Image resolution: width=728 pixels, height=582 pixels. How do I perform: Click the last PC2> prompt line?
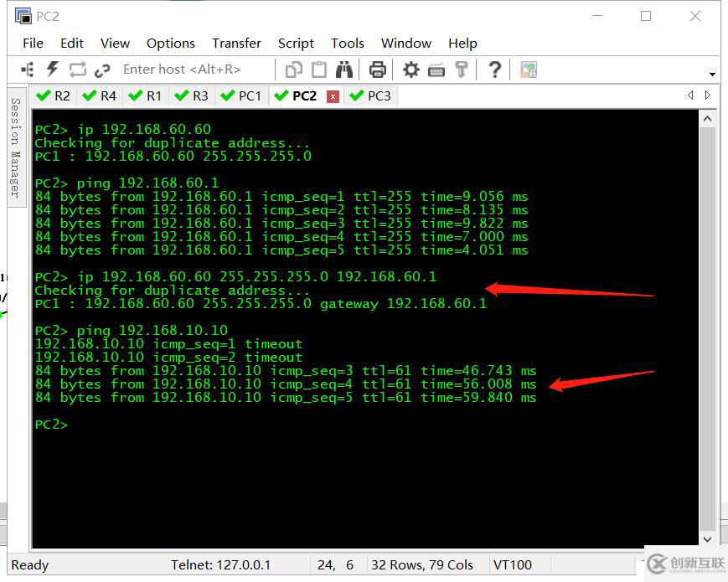point(52,425)
